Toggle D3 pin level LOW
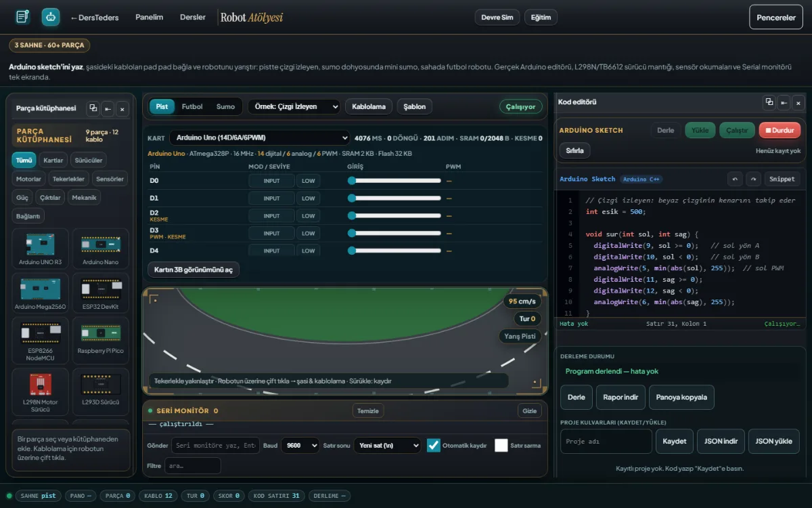The height and width of the screenshot is (508, 812). coord(309,234)
